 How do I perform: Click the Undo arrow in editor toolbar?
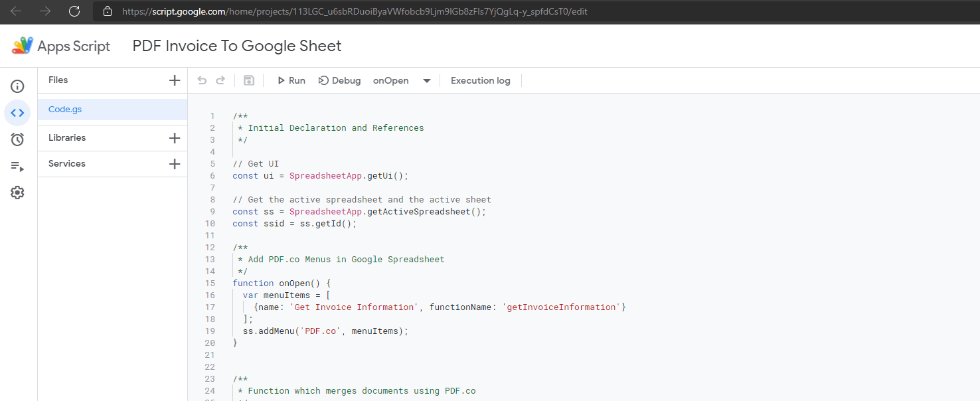click(x=203, y=80)
